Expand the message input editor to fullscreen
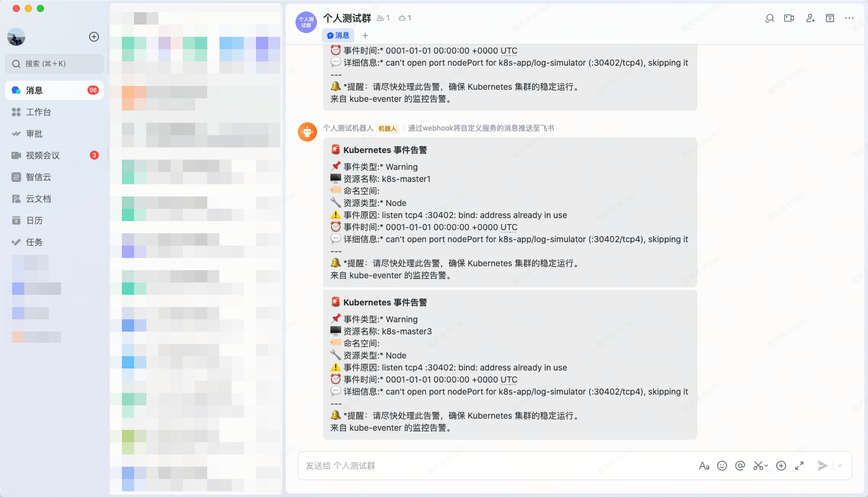The image size is (868, 497). (799, 466)
